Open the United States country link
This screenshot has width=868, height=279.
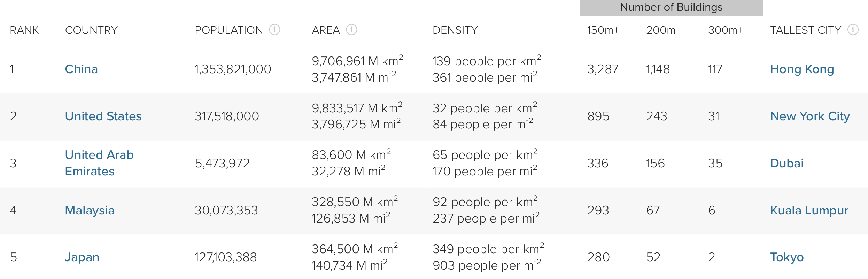tap(103, 116)
